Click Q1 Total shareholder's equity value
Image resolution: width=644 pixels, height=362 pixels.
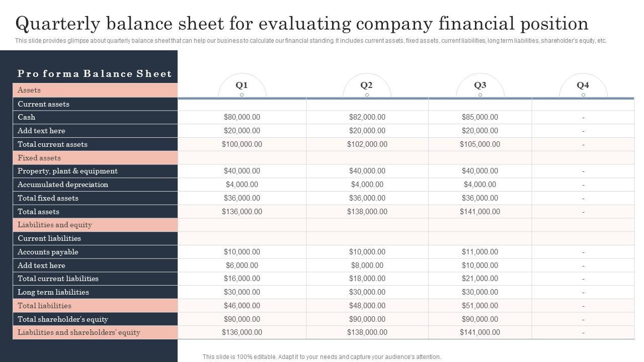click(x=242, y=319)
